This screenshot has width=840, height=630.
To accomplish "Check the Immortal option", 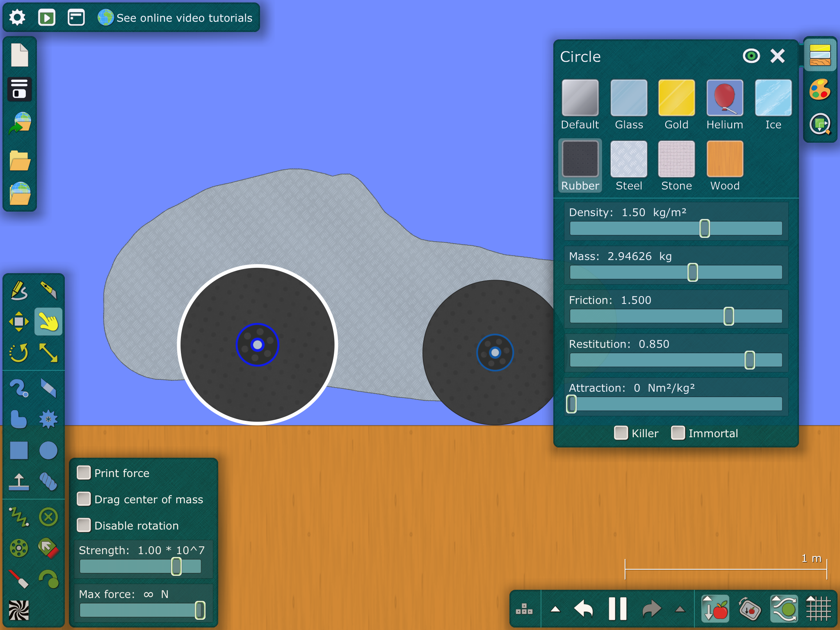I will pyautogui.click(x=678, y=433).
